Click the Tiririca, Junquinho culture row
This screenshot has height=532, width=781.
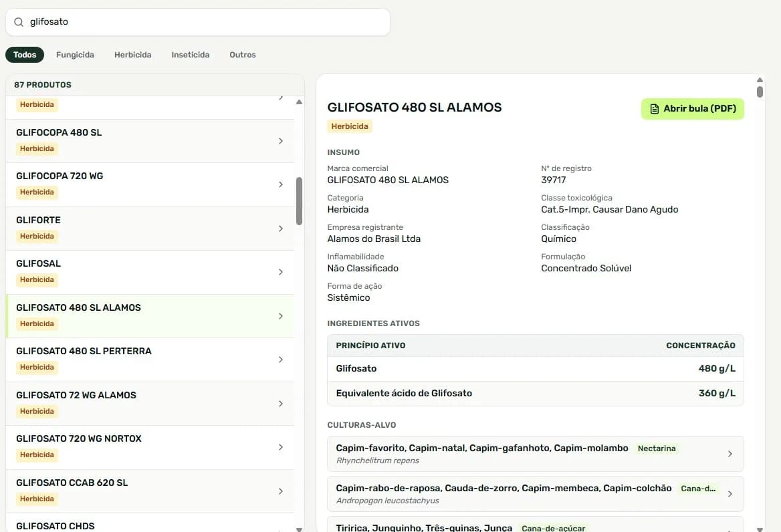pyautogui.click(x=536, y=525)
